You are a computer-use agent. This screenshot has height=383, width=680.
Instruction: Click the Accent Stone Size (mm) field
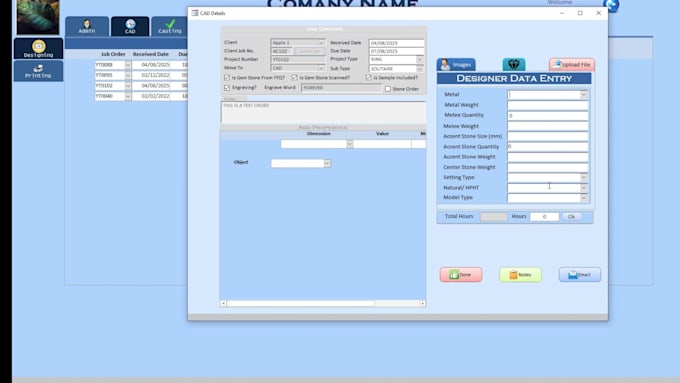click(548, 136)
